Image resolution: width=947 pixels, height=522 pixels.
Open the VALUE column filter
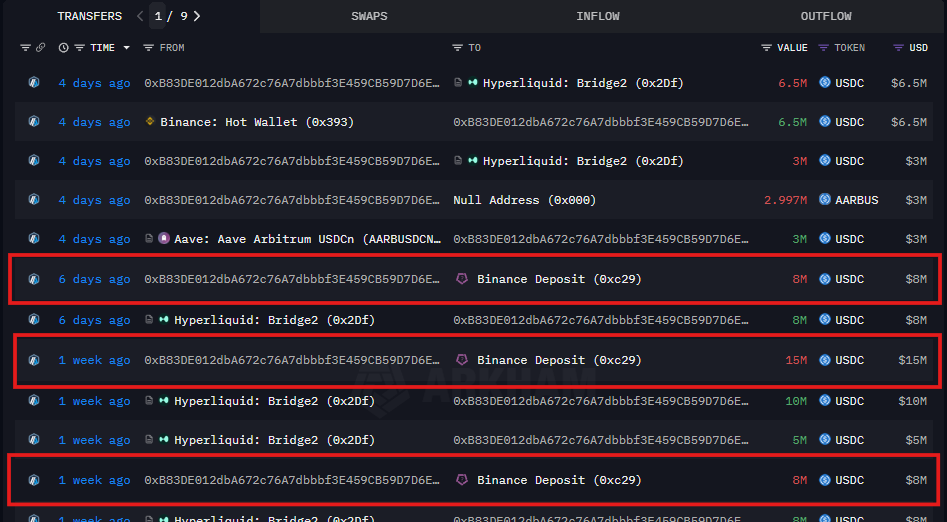click(x=766, y=48)
